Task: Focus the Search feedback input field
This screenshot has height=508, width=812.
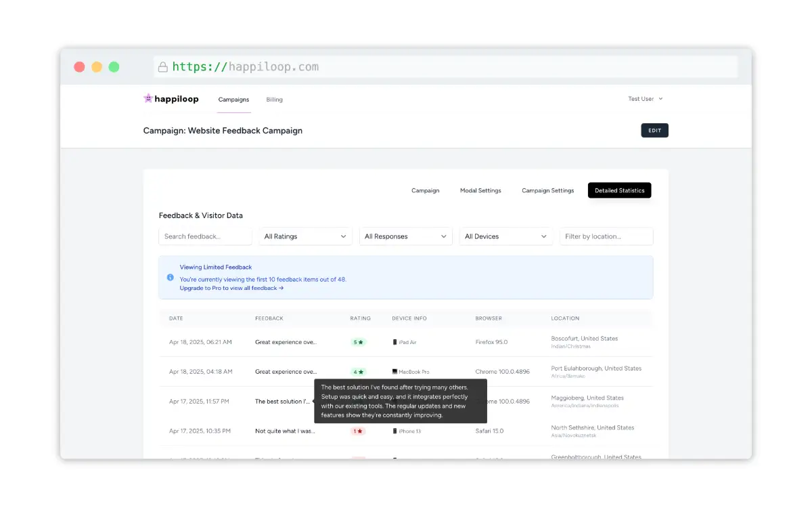Action: [x=205, y=236]
